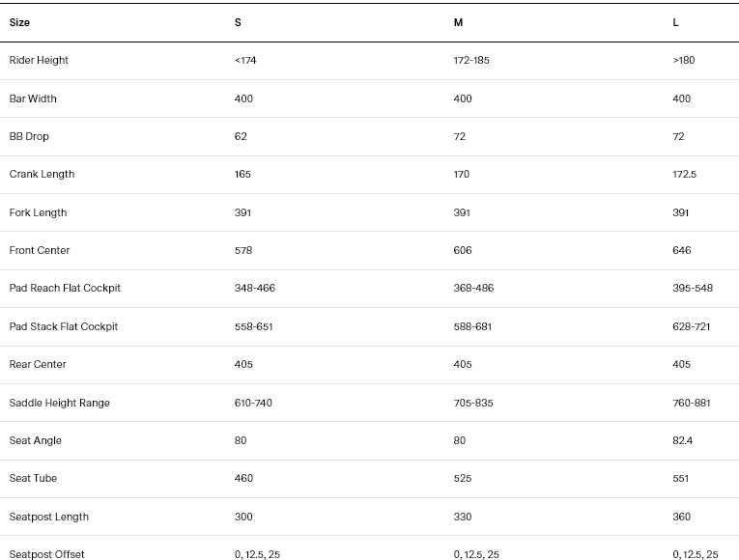The width and height of the screenshot is (739, 560).
Task: Click the Fork Length row label
Action: coord(38,212)
